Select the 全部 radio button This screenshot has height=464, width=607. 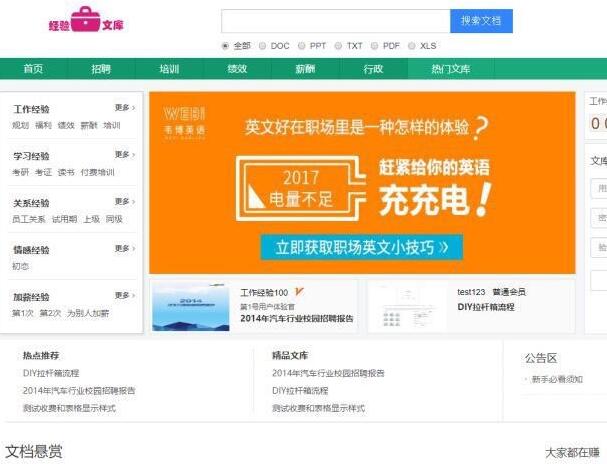tap(225, 46)
